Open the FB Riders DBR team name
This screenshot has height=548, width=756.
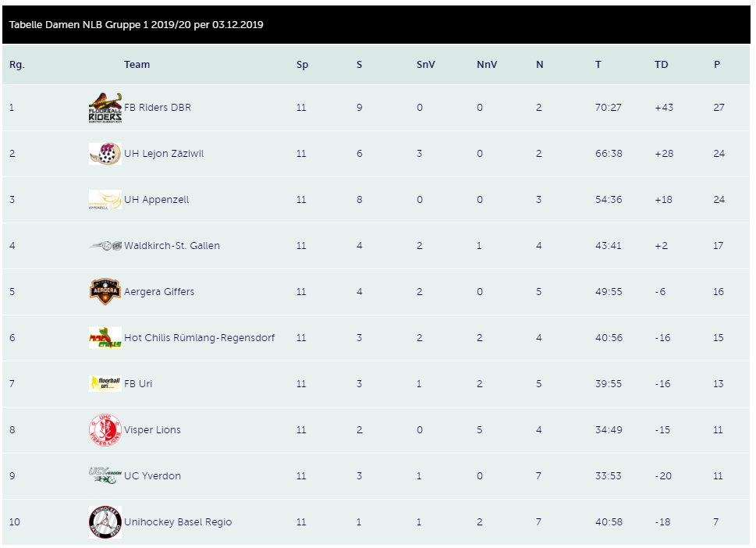158,108
